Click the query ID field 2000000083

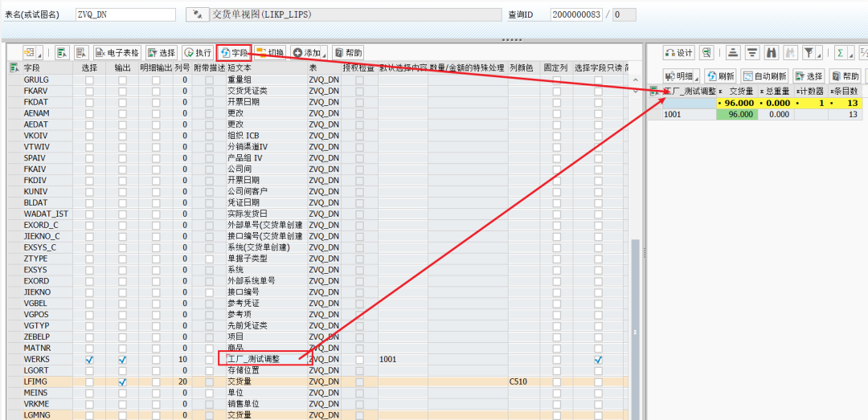pos(575,15)
